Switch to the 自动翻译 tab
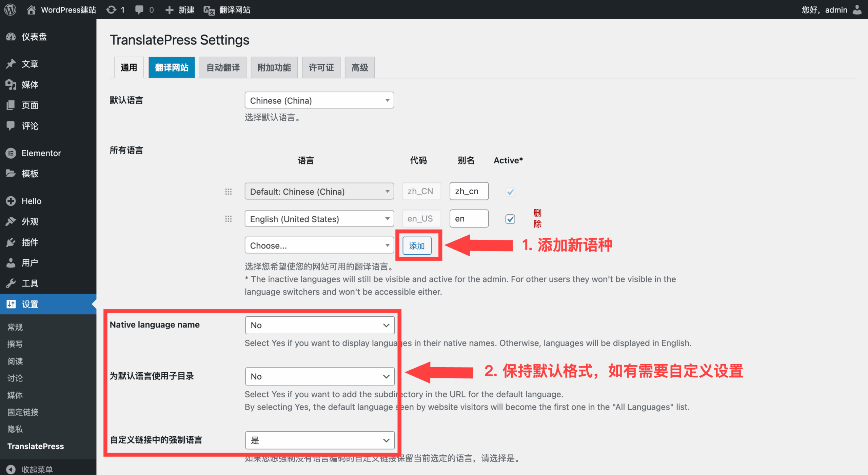Viewport: 868px width, 475px height. coord(223,67)
